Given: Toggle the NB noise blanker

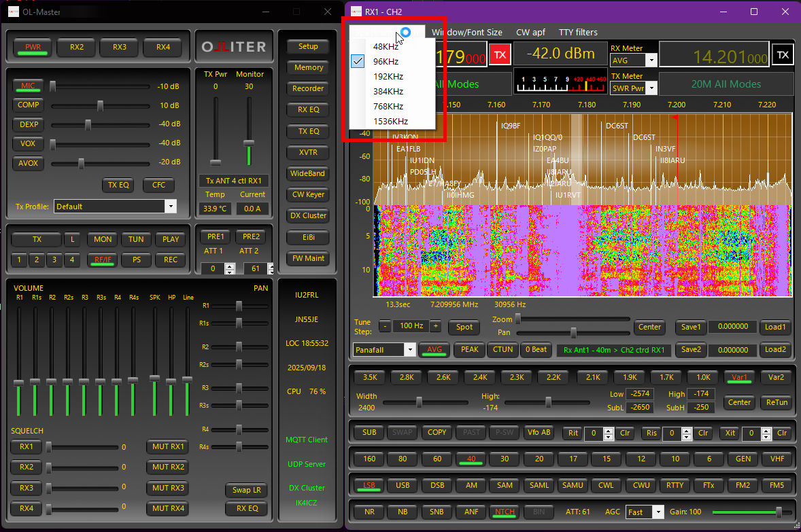Looking at the screenshot, I should (x=402, y=512).
